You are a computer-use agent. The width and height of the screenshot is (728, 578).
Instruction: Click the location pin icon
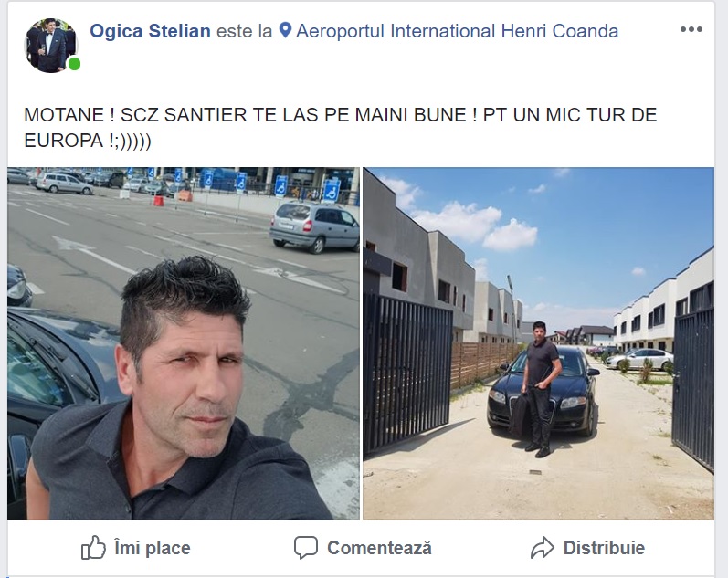[x=285, y=31]
